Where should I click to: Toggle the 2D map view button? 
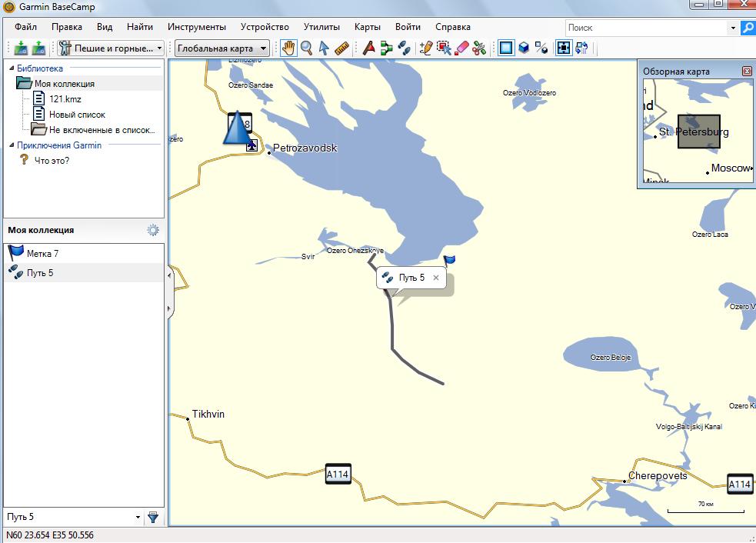coord(505,48)
